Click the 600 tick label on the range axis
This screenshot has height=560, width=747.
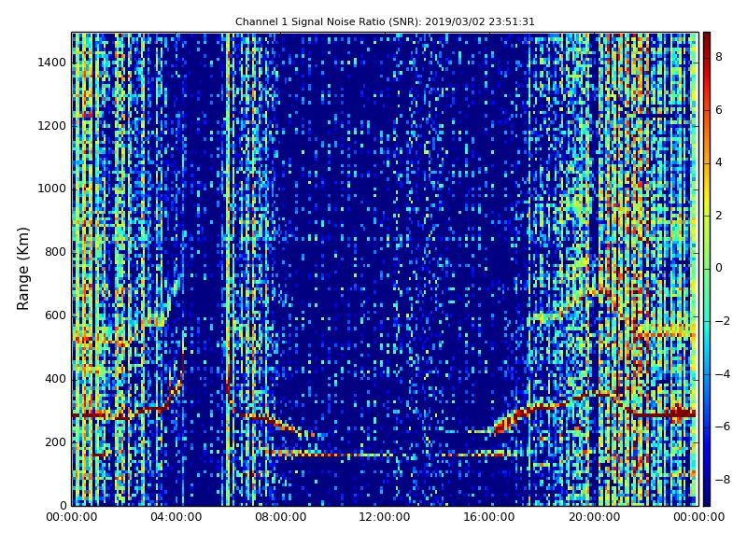(55, 315)
